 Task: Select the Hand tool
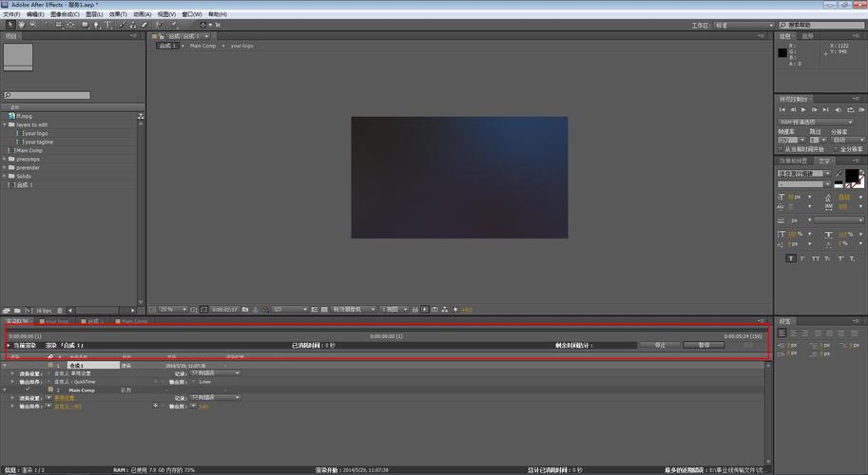click(21, 25)
